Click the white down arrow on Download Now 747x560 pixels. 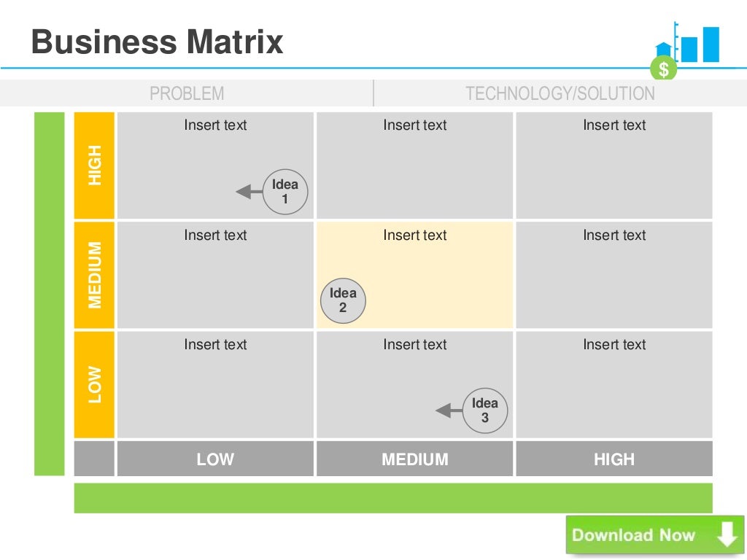click(x=727, y=534)
